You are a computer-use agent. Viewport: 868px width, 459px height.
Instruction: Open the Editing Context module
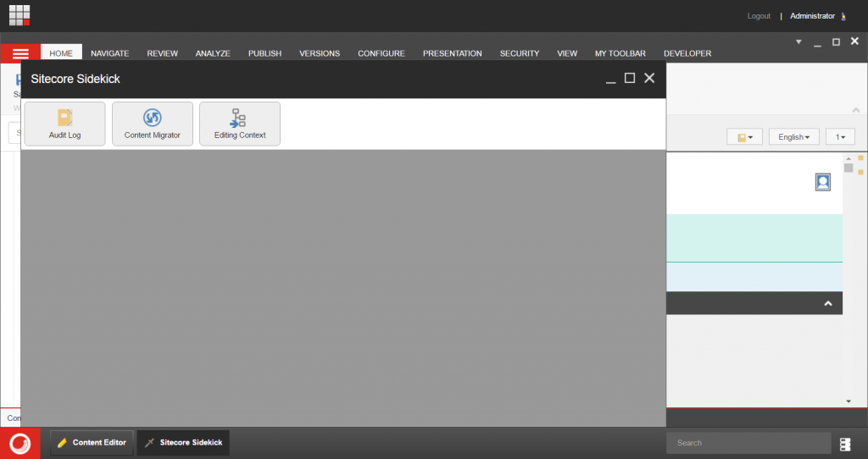click(x=240, y=124)
